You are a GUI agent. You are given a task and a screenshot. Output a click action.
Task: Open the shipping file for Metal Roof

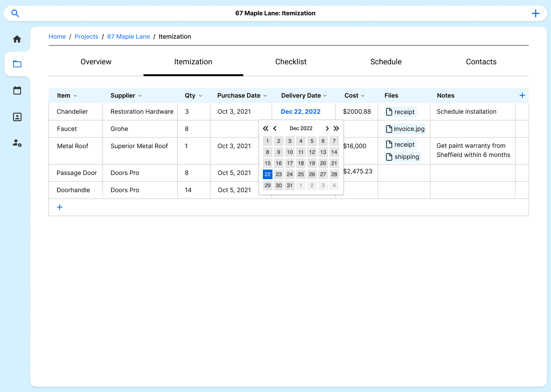coord(403,157)
